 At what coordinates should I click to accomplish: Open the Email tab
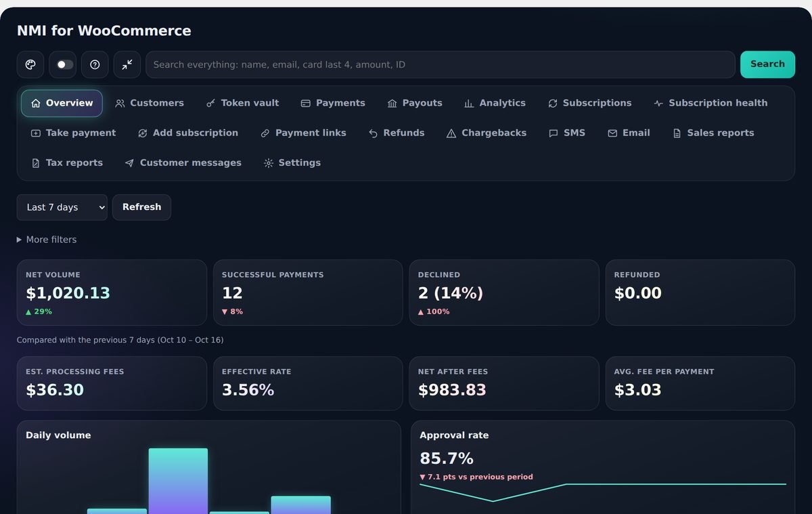point(629,133)
